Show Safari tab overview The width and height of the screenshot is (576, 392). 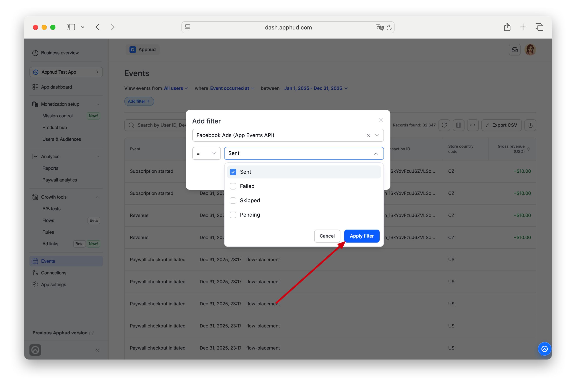[x=539, y=27]
